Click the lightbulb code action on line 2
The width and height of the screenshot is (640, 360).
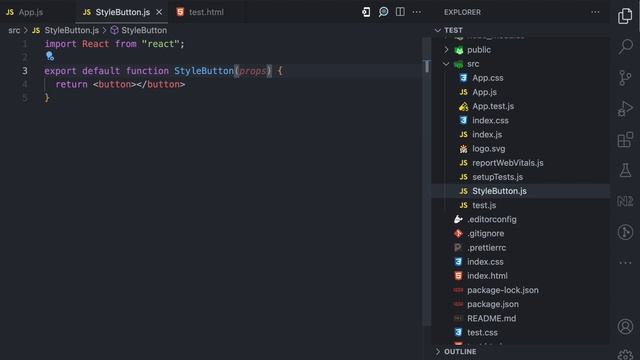(x=50, y=56)
